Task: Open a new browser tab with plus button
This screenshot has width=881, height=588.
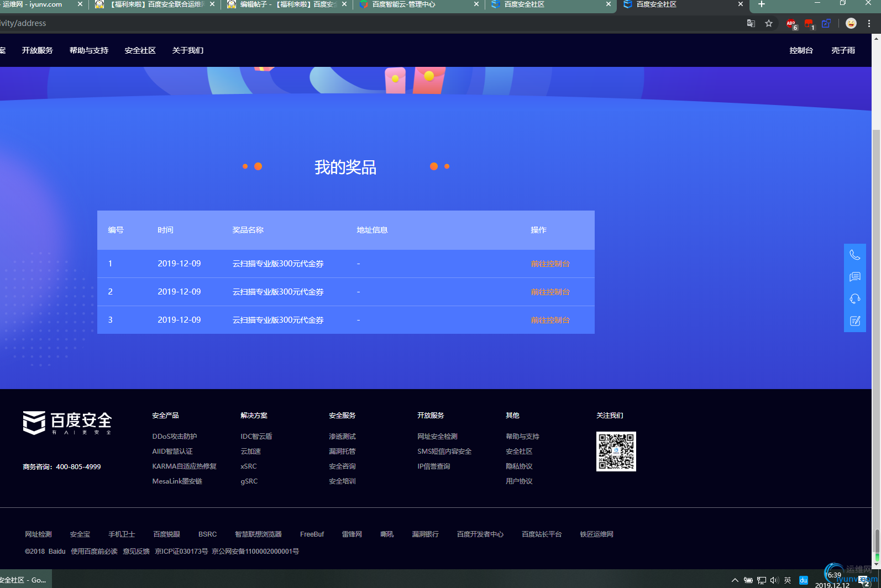Action: click(x=762, y=4)
